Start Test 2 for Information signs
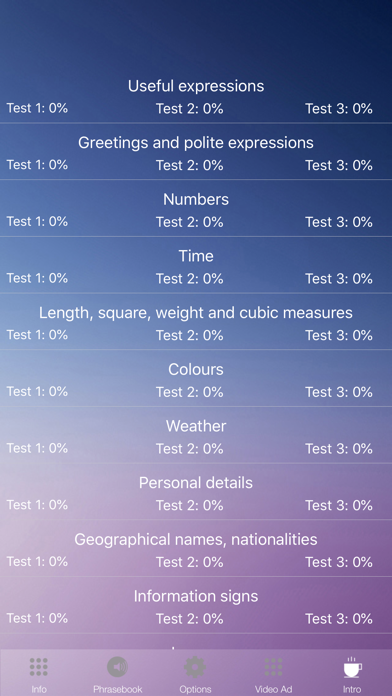The width and height of the screenshot is (392, 696). (x=190, y=618)
